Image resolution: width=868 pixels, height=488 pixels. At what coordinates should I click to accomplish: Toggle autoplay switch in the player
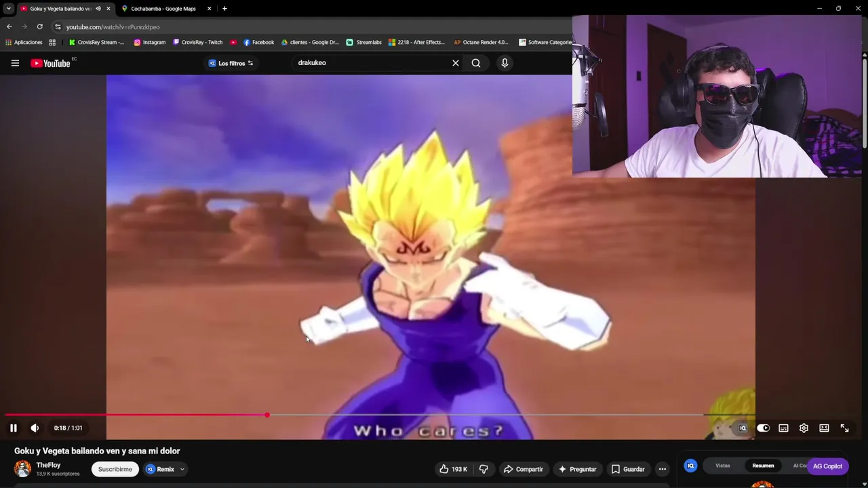click(x=763, y=428)
